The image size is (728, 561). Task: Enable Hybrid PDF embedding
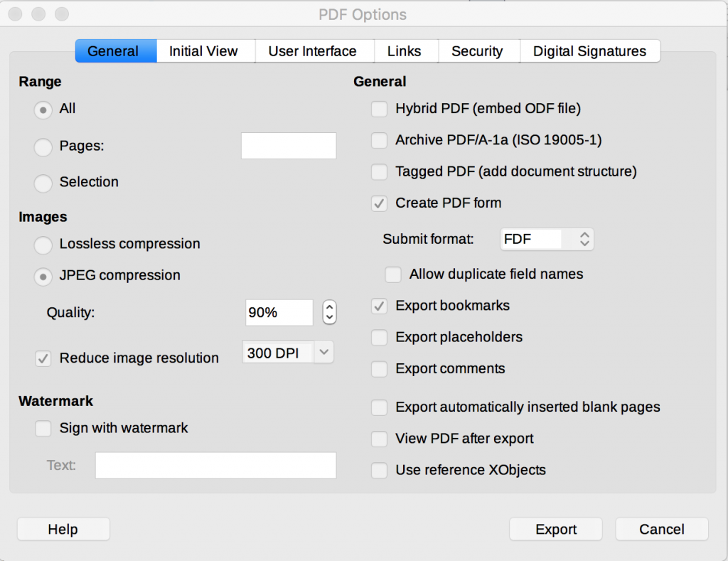379,109
